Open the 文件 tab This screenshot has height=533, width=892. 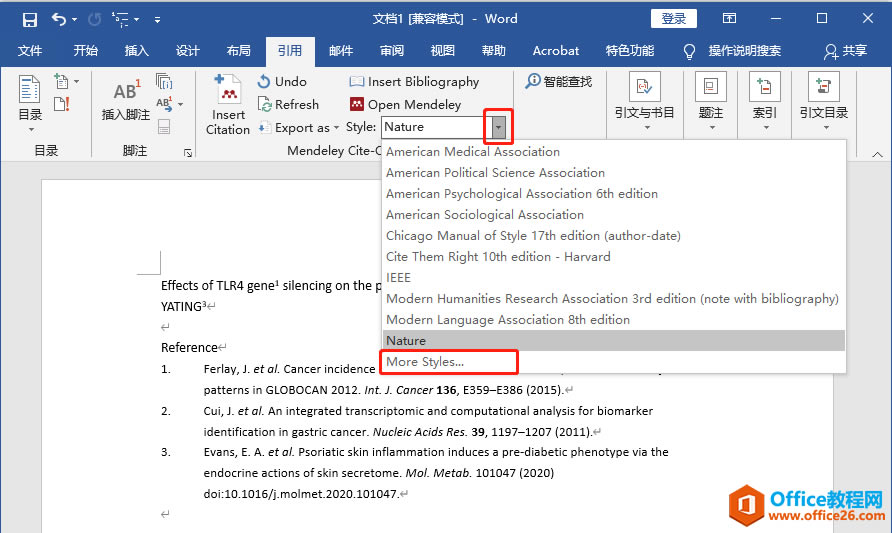pyautogui.click(x=30, y=51)
